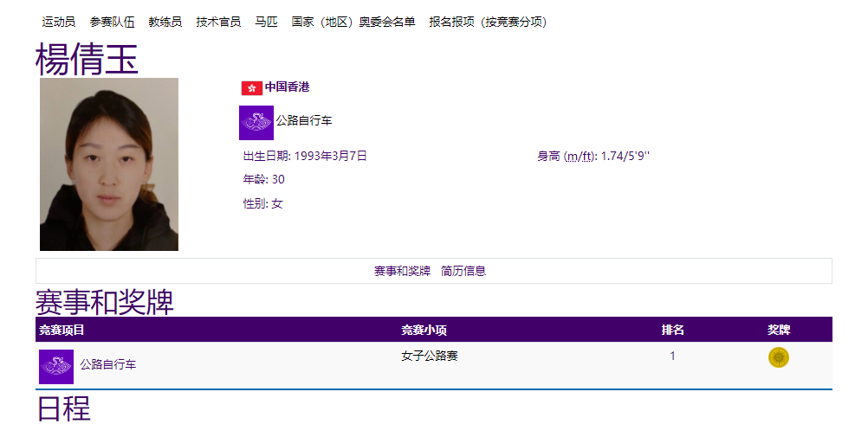Click the m/ft abbreviation next to 身高

(580, 157)
